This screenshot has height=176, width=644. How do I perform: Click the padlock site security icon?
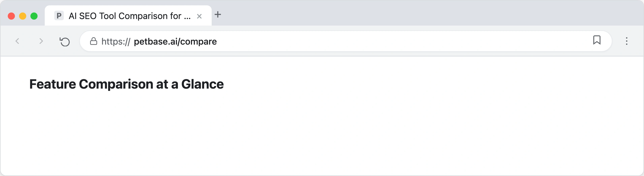point(93,41)
